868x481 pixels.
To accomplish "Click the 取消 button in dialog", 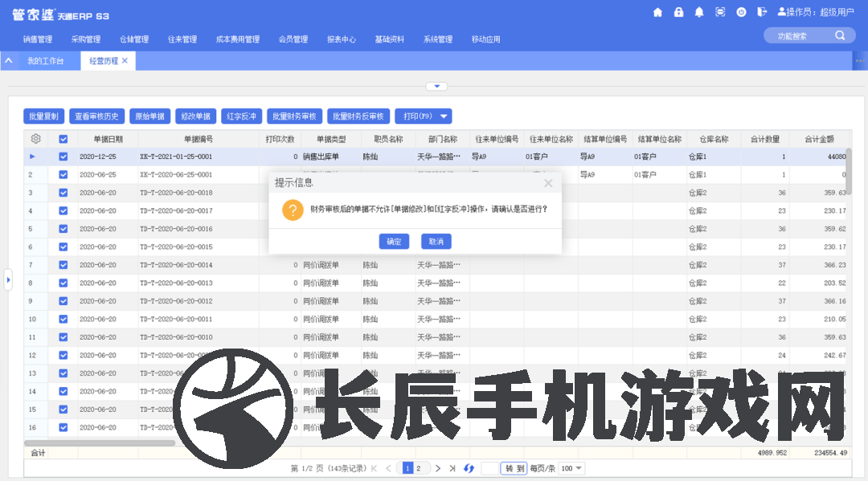I will (x=436, y=242).
